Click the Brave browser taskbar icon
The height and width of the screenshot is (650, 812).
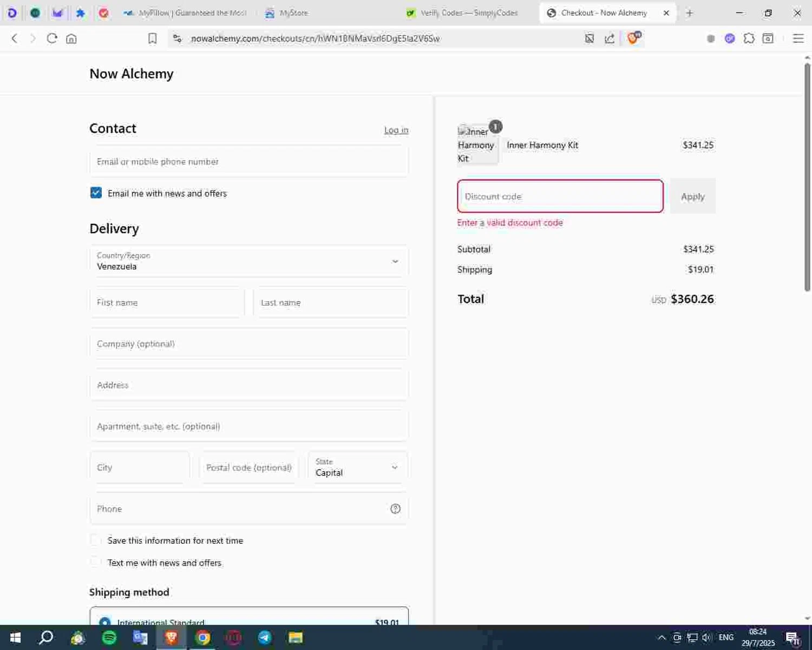[x=172, y=638]
